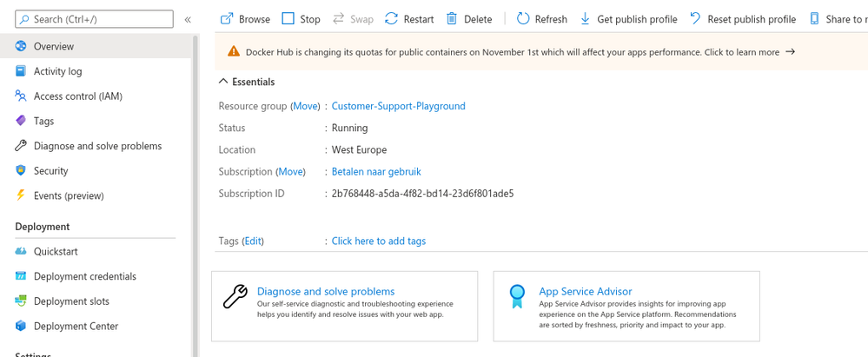
Task: Click the Restart toolbar icon
Action: pyautogui.click(x=392, y=18)
